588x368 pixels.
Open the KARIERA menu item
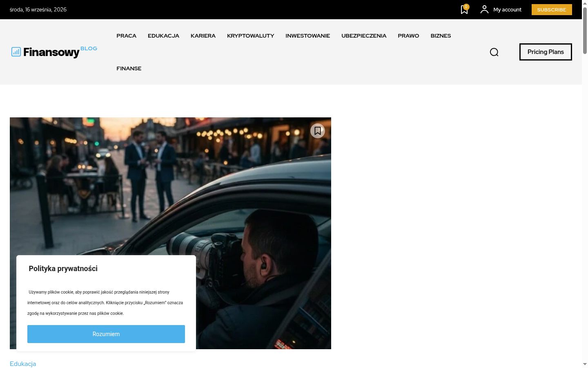pyautogui.click(x=203, y=36)
